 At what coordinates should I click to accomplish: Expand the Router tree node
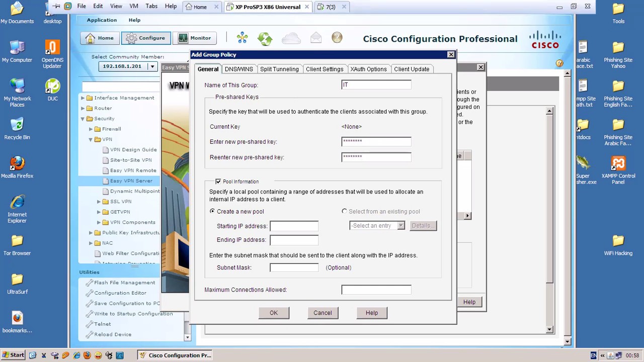tap(83, 108)
